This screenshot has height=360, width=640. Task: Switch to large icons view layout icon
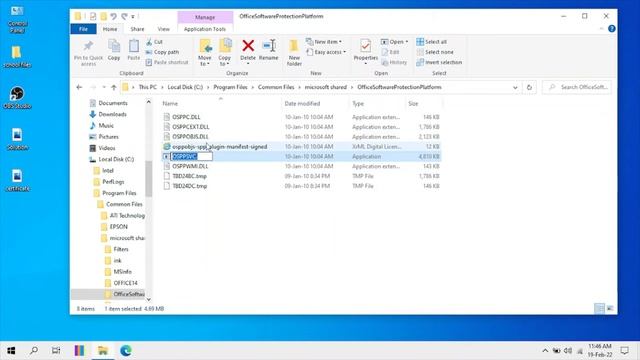tap(610, 309)
